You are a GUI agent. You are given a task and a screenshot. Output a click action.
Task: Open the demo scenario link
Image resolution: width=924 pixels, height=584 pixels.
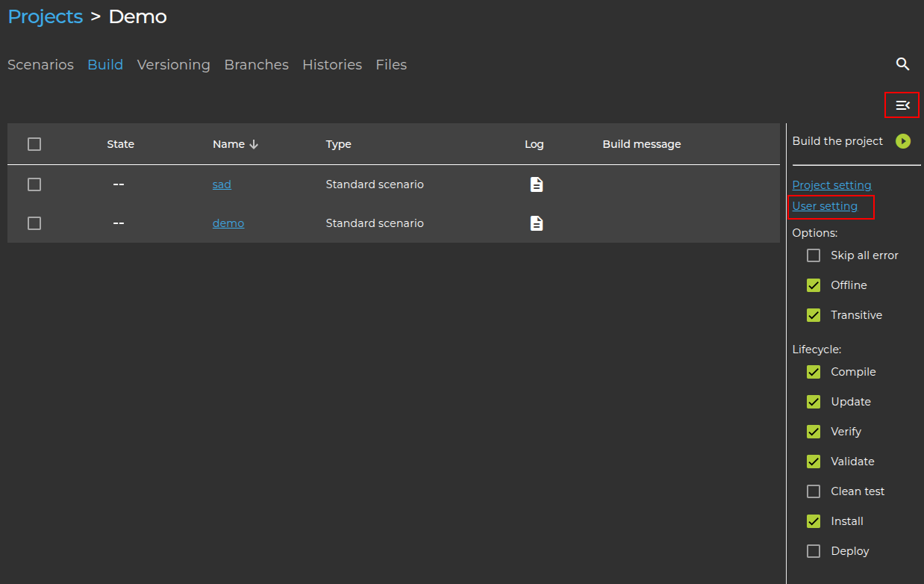228,223
